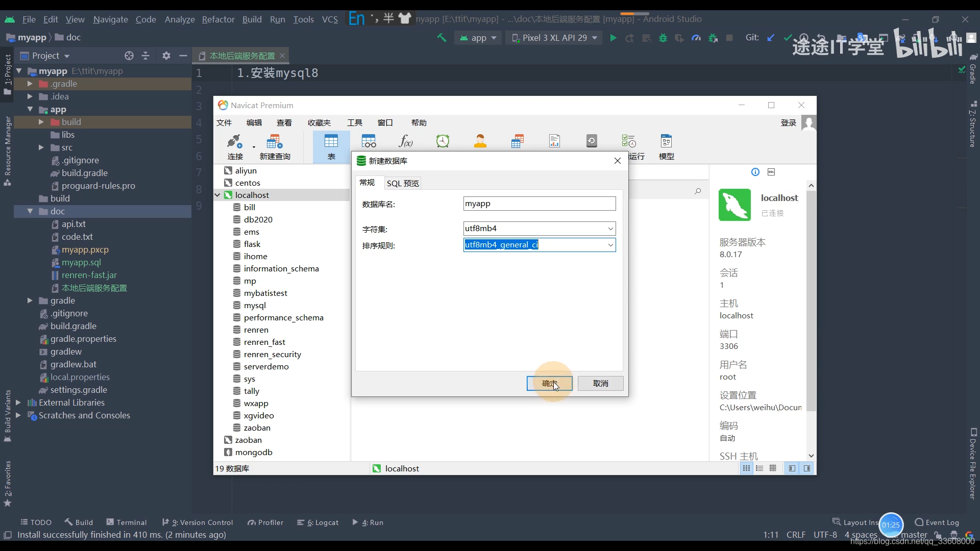Select renren_fast database in sidebar
The height and width of the screenshot is (551, 980).
tap(264, 342)
